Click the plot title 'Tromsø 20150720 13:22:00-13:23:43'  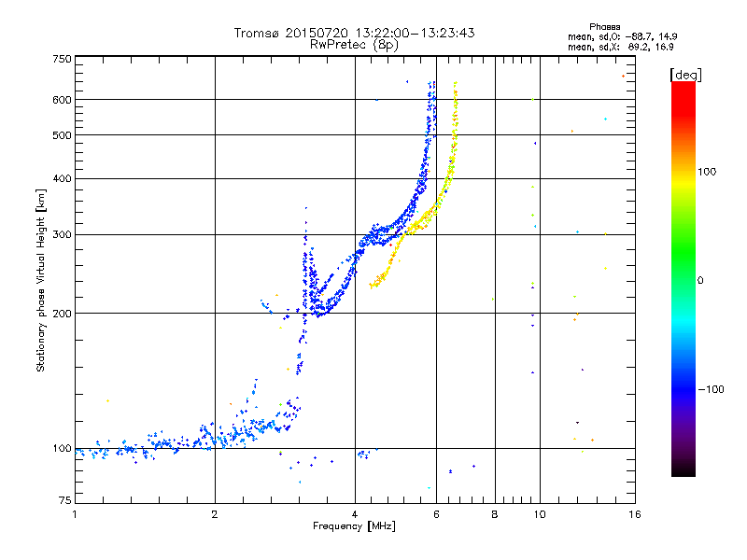point(354,33)
